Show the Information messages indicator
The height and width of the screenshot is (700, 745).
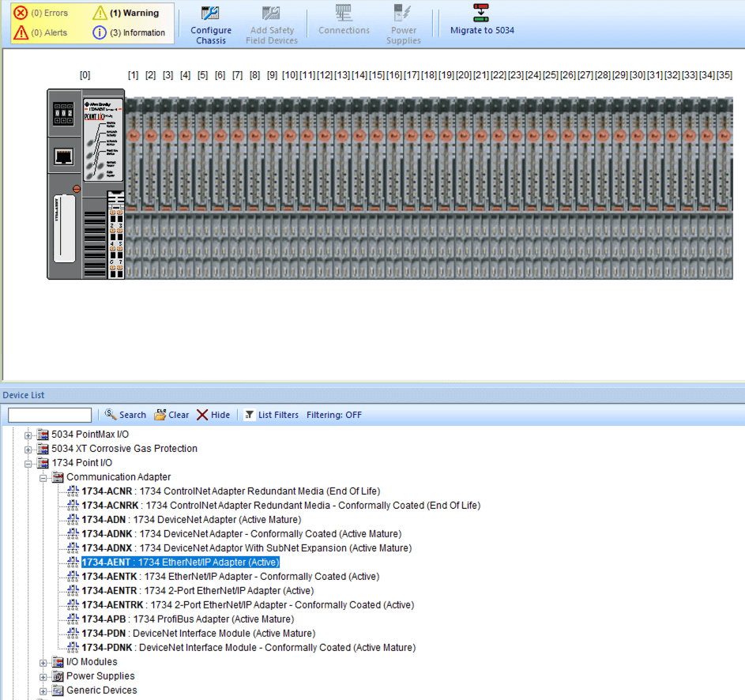100,33
